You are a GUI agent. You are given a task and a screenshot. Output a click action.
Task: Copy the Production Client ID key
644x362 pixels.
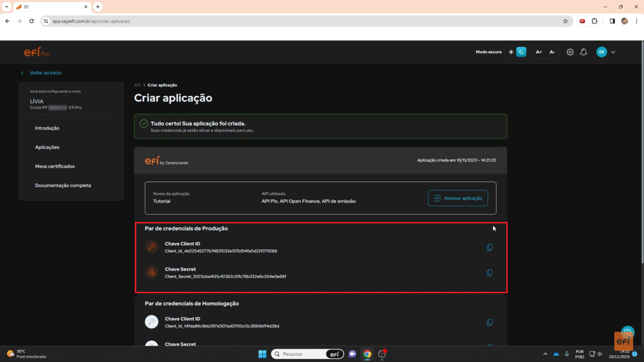click(489, 247)
